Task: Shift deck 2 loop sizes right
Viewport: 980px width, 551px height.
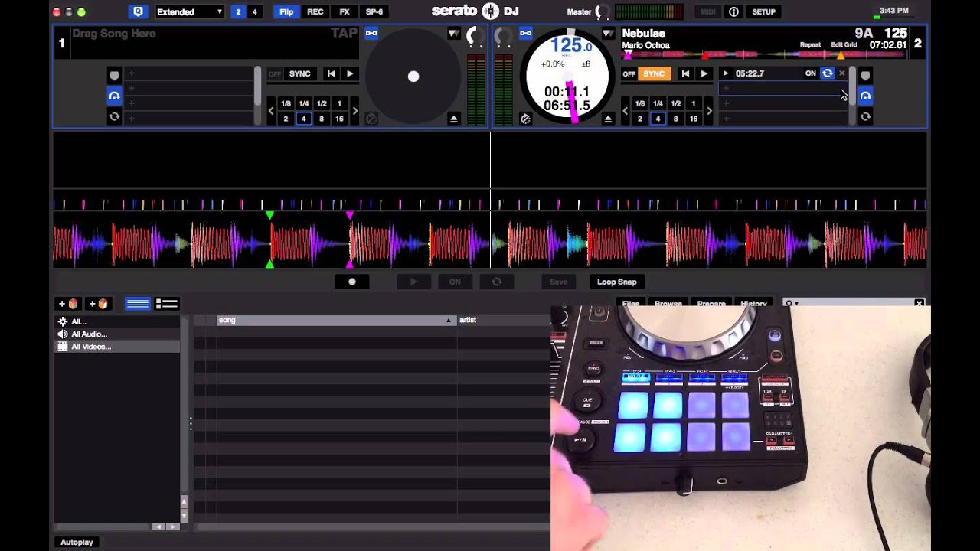Action: tap(709, 111)
